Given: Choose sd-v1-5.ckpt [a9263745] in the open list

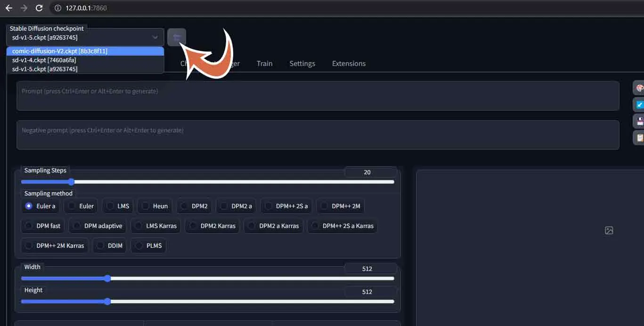Looking at the screenshot, I should point(85,69).
